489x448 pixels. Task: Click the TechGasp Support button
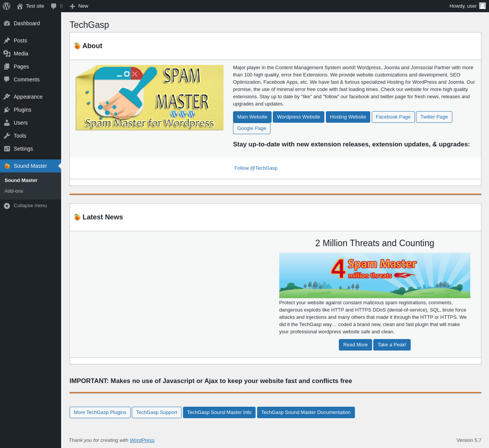(157, 412)
